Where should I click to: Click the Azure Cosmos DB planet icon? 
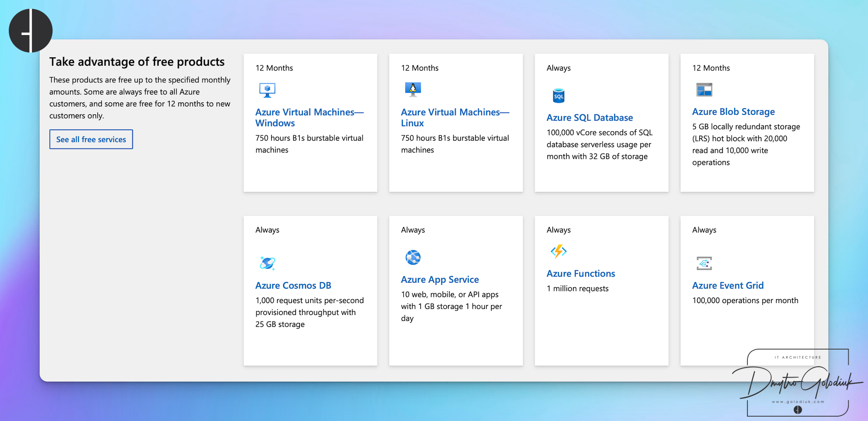tap(267, 263)
